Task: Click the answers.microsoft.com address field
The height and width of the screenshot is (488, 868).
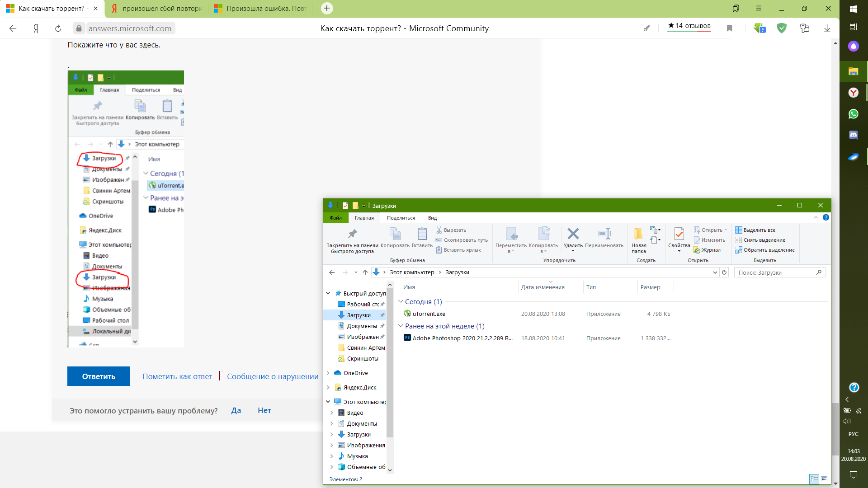Action: click(130, 28)
